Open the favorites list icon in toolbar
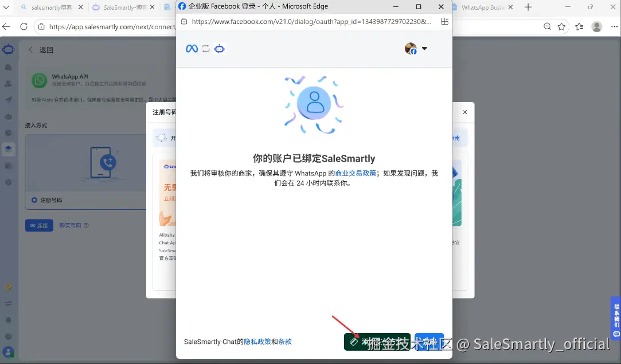The width and height of the screenshot is (621, 364). pos(579,26)
